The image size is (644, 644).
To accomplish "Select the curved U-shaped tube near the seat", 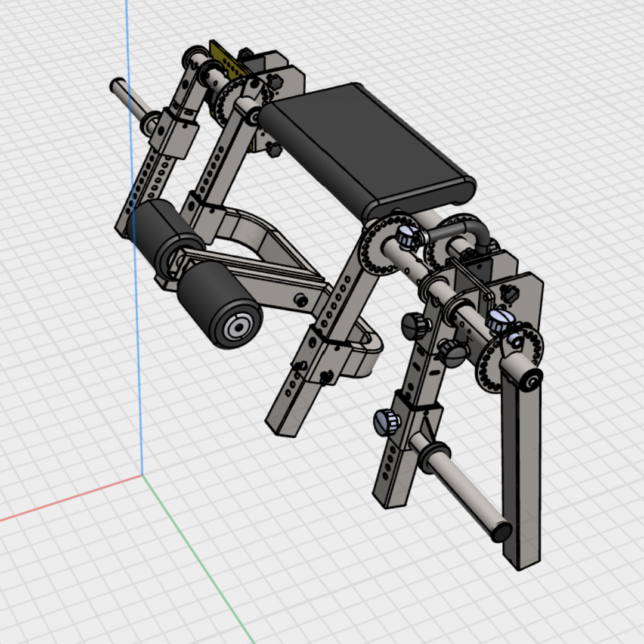I will [x=461, y=233].
